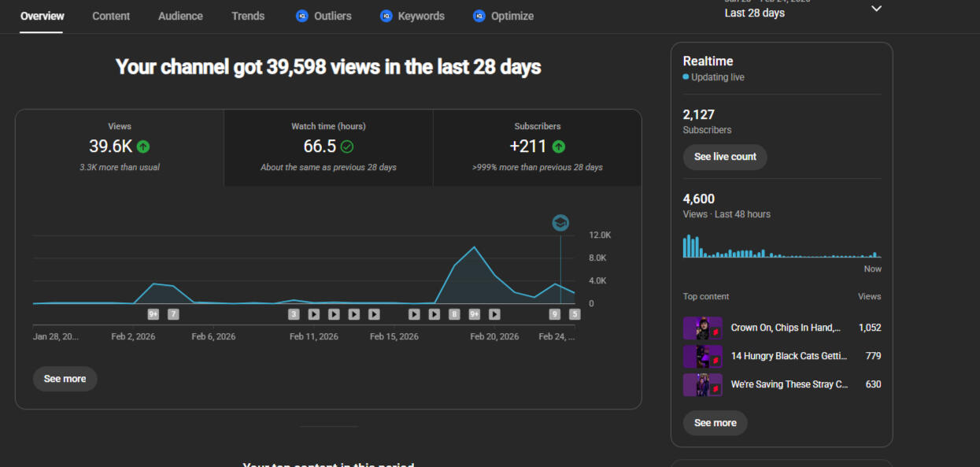
Task: Click the green up arrow next to 39.6K
Action: (x=142, y=146)
